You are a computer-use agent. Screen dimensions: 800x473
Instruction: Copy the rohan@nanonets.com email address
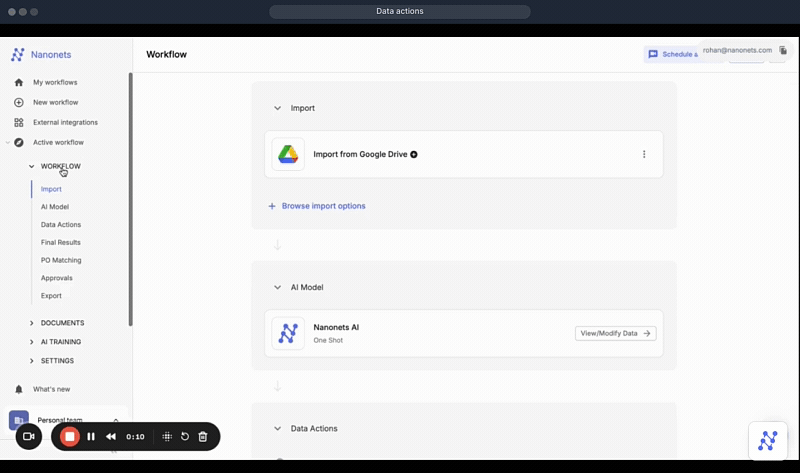[x=783, y=50]
